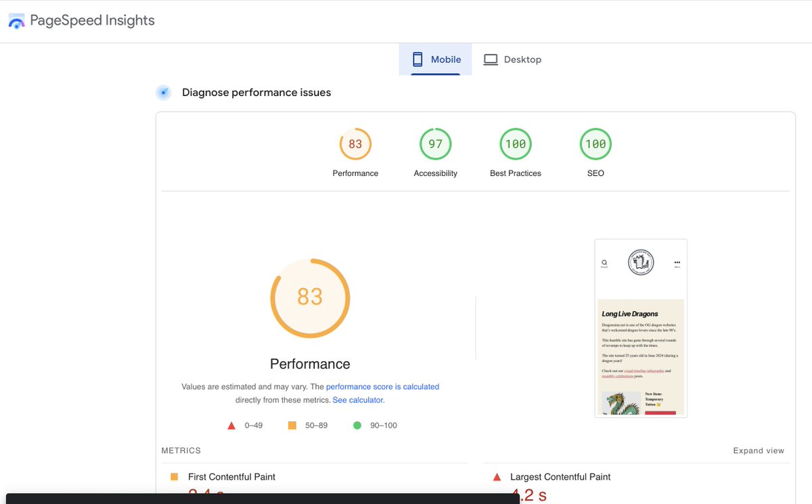This screenshot has height=504, width=812.
Task: Click the phone icon on the Mobile tab
Action: (418, 59)
